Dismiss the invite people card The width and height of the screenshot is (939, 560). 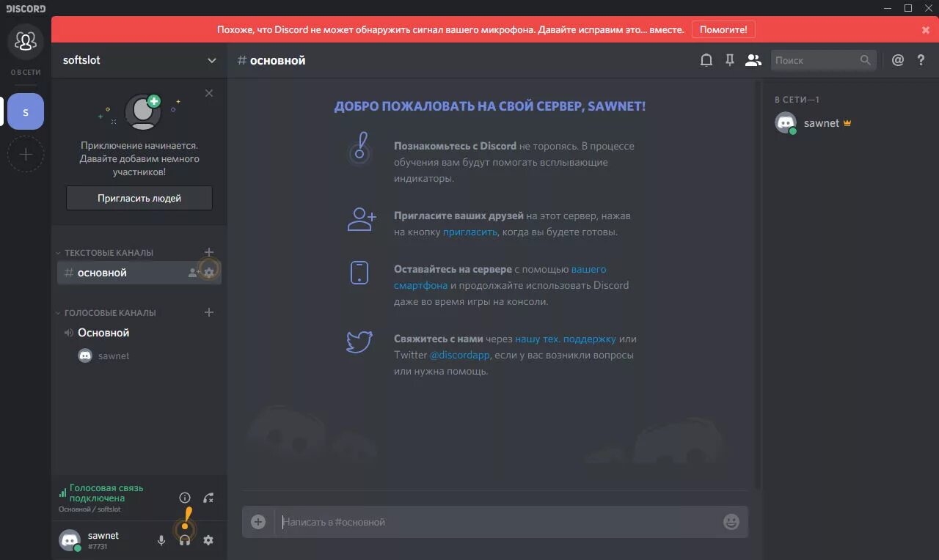point(209,93)
